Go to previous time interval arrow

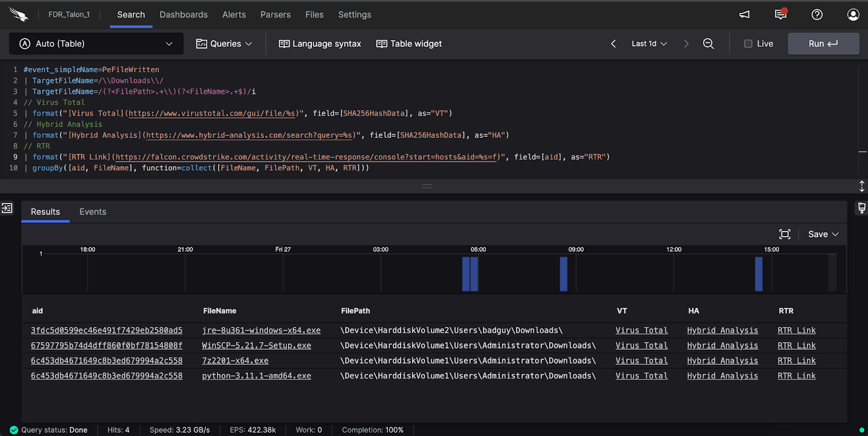pyautogui.click(x=614, y=43)
